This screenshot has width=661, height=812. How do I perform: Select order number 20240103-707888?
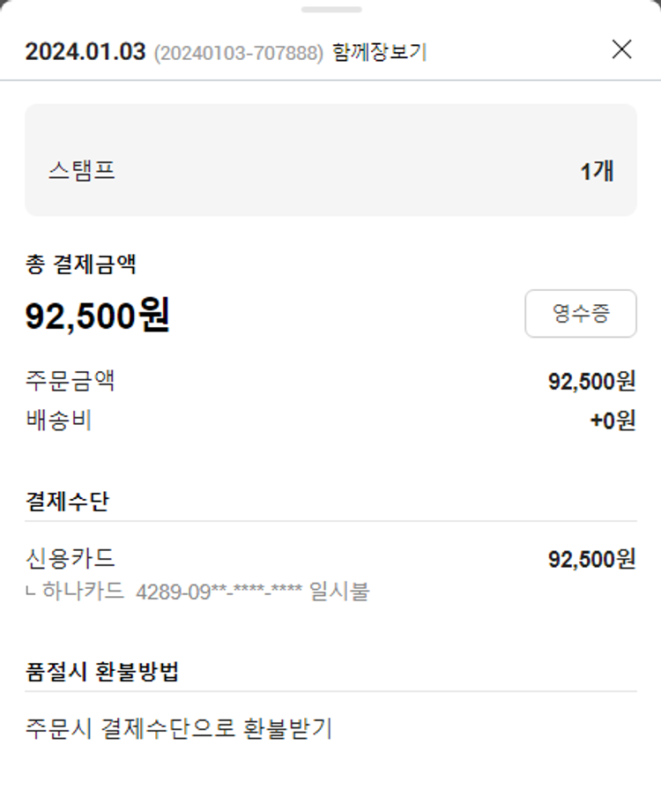click(x=239, y=53)
